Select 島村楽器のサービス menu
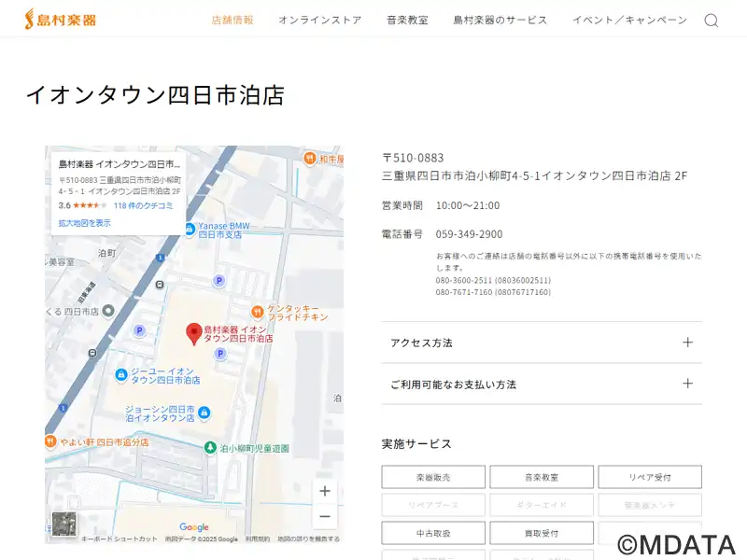The height and width of the screenshot is (560, 747). point(500,20)
